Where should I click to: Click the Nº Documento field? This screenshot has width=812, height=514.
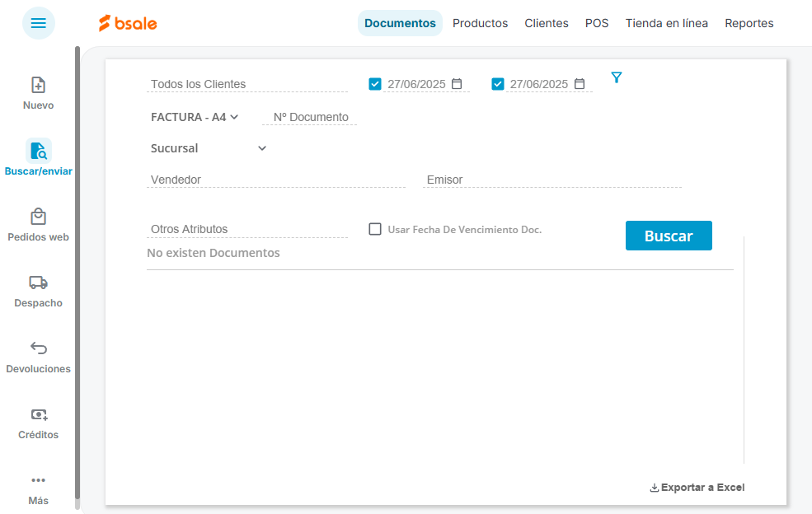[310, 118]
